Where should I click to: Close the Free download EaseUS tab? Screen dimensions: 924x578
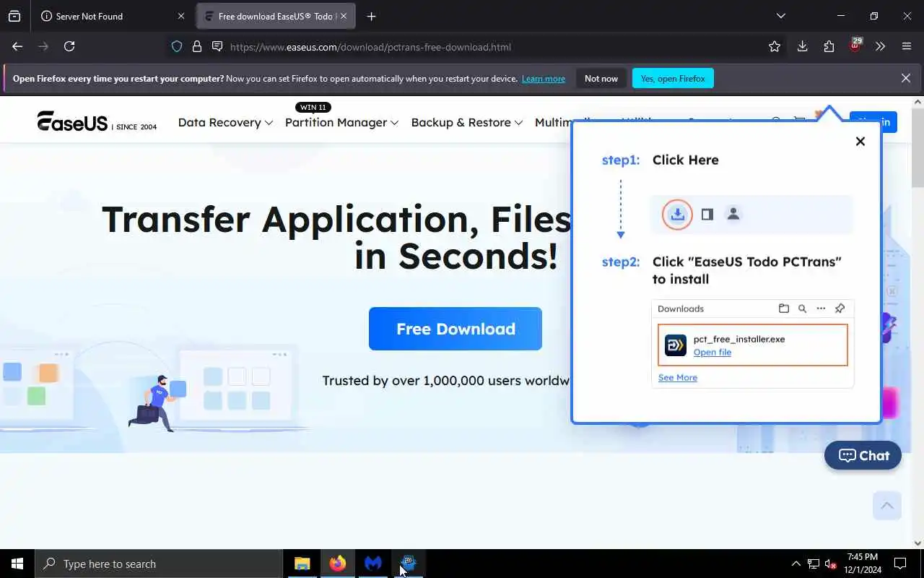click(344, 16)
